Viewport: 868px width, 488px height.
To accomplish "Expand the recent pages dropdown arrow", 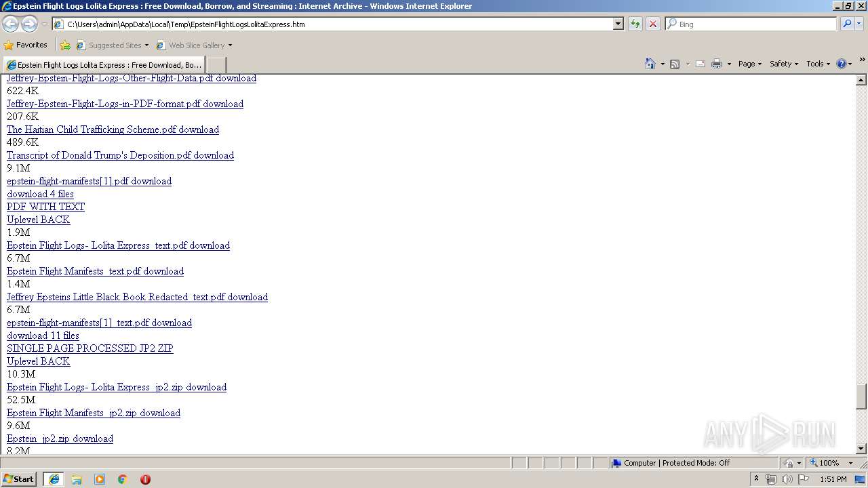I will point(44,24).
